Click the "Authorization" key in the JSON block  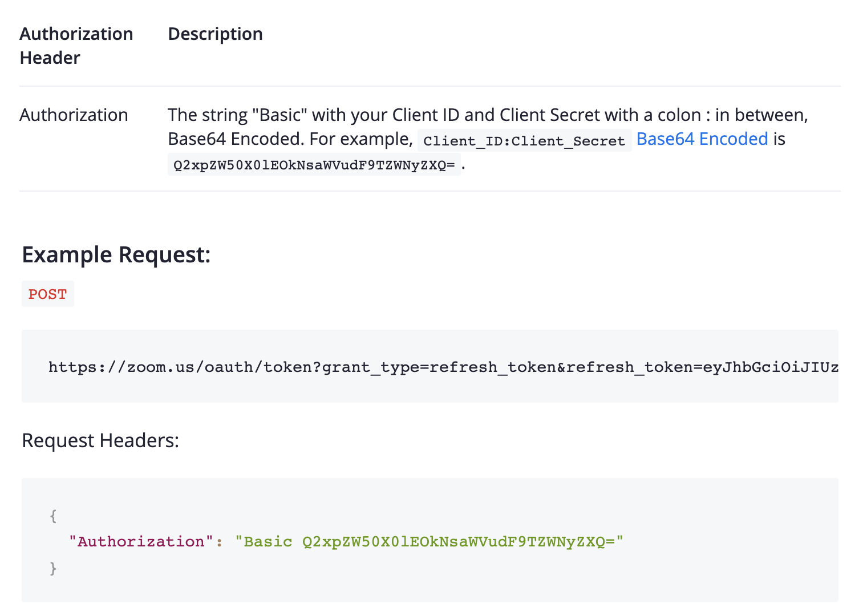click(x=141, y=541)
